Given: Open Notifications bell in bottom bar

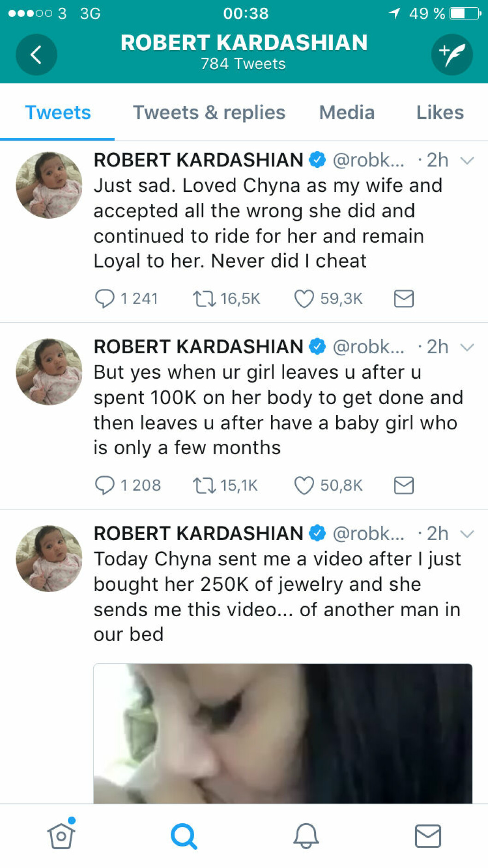Looking at the screenshot, I should tap(306, 836).
